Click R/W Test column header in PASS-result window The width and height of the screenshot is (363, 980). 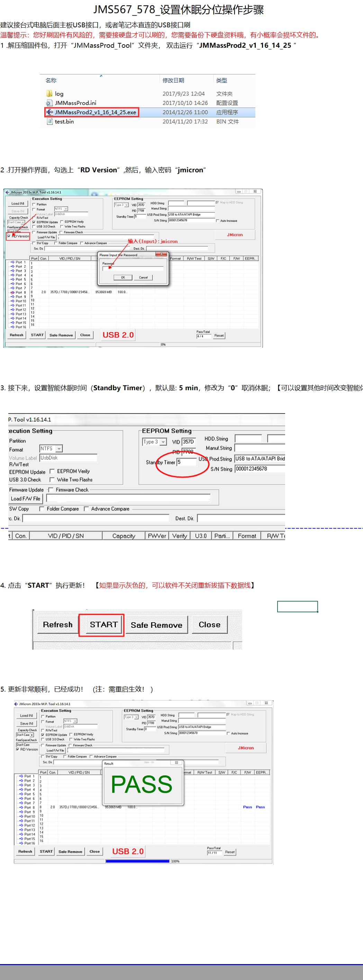click(205, 772)
